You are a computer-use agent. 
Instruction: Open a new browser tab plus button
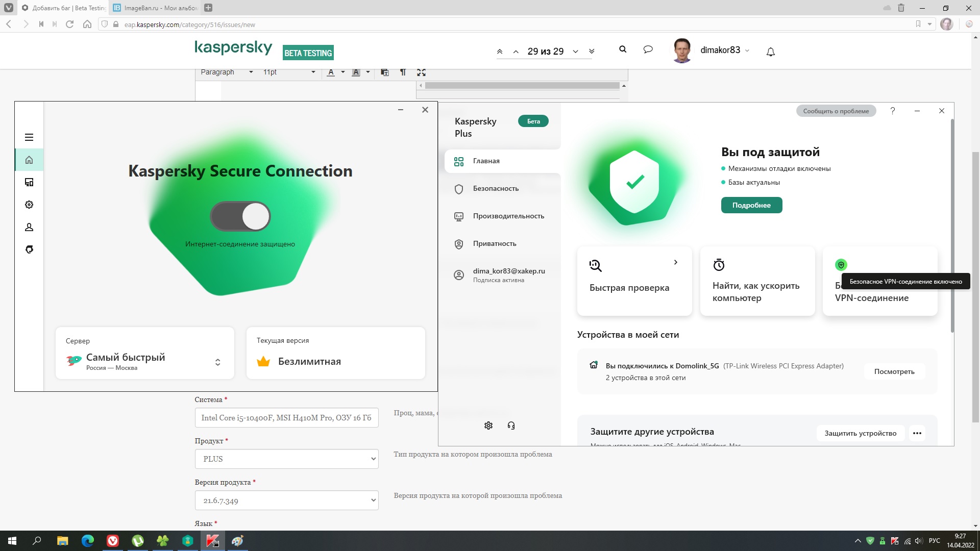click(x=208, y=8)
